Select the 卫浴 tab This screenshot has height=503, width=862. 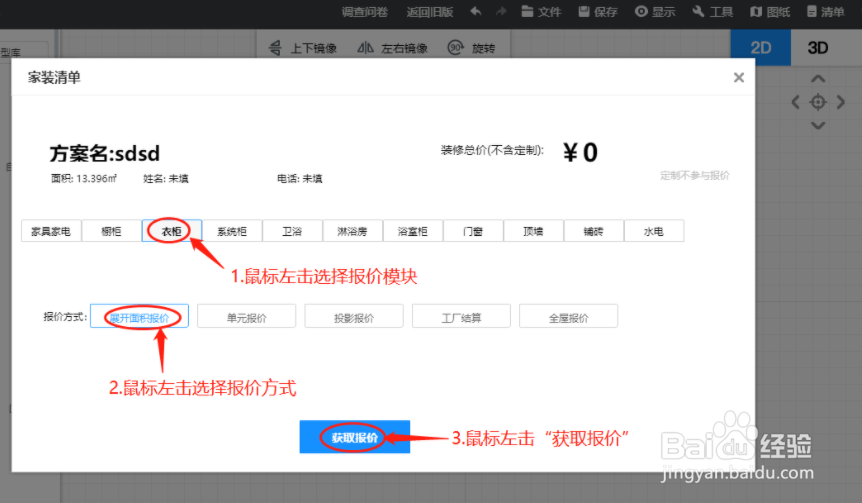click(x=292, y=231)
